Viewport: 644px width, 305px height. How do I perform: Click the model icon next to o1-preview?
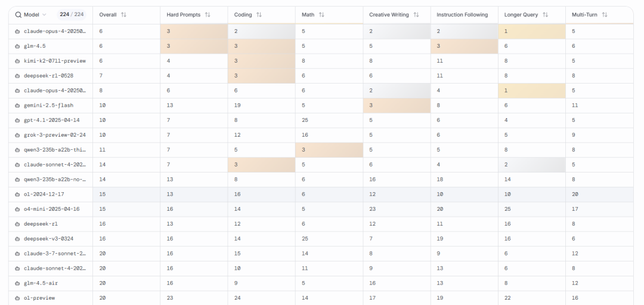click(x=18, y=298)
